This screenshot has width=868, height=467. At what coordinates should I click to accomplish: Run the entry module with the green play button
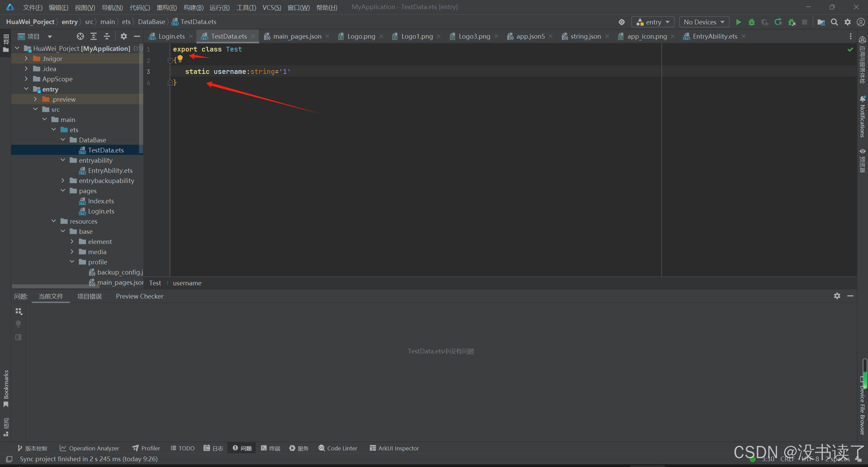[738, 22]
